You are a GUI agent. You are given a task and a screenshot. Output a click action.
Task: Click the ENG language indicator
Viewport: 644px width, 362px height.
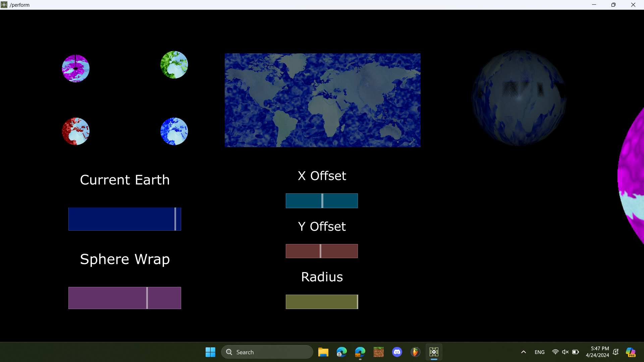[539, 352]
